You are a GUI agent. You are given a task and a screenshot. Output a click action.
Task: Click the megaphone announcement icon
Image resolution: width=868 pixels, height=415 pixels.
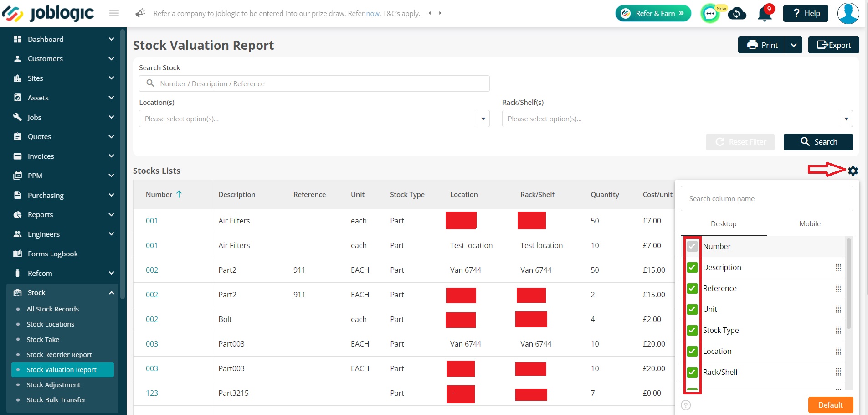coord(140,13)
